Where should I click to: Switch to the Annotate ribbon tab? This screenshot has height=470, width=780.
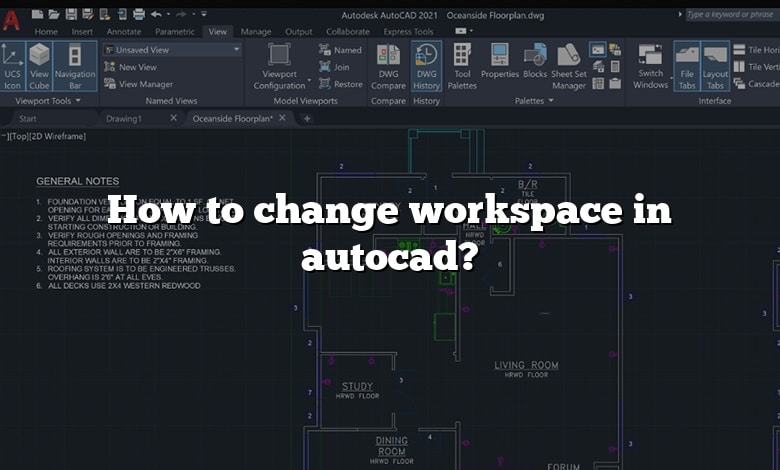124,32
